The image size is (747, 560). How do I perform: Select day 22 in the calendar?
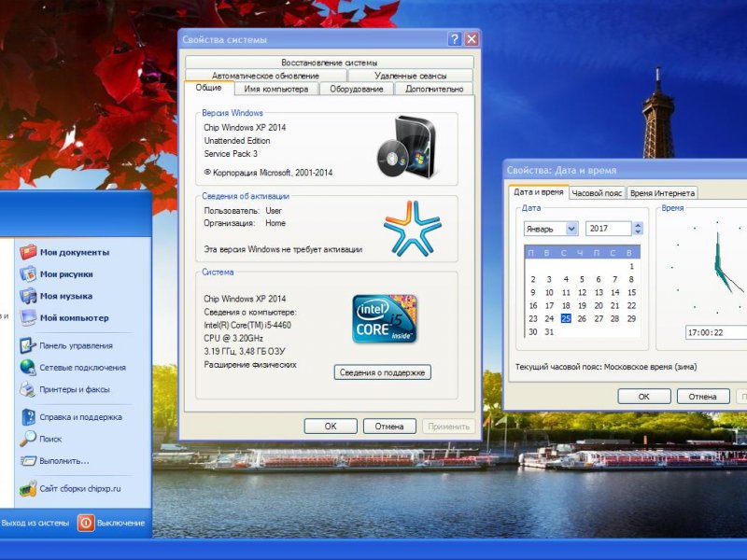click(631, 306)
